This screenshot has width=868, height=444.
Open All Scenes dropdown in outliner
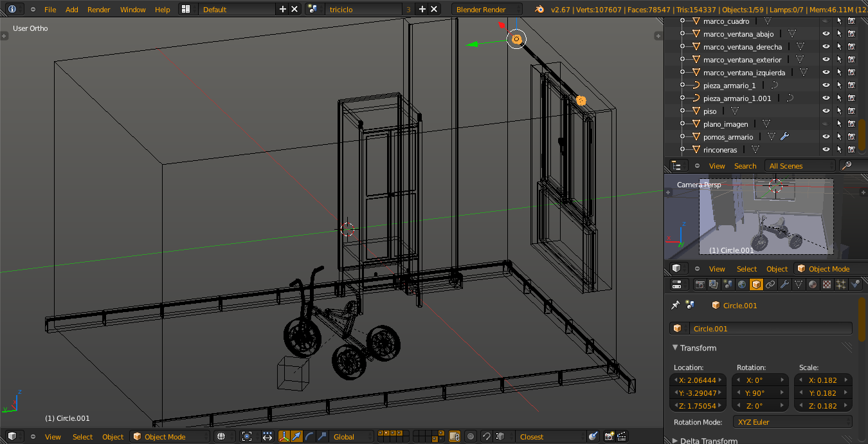[800, 165]
